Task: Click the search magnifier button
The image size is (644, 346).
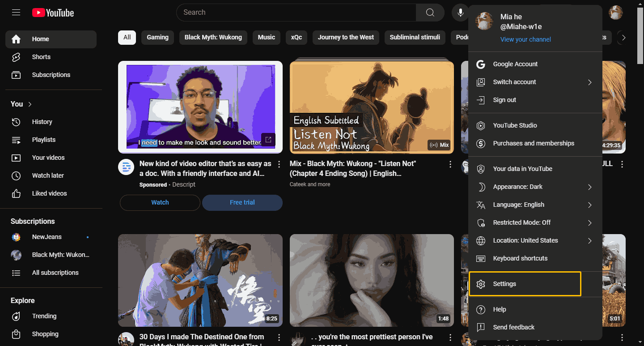Action: point(430,13)
